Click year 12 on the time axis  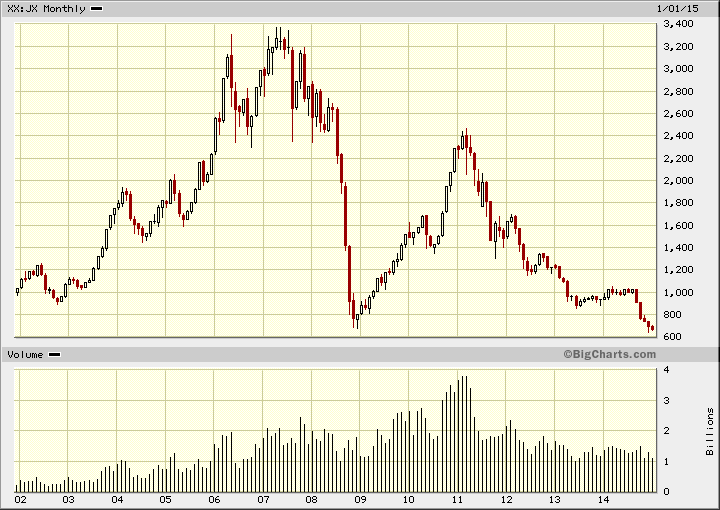pos(506,499)
